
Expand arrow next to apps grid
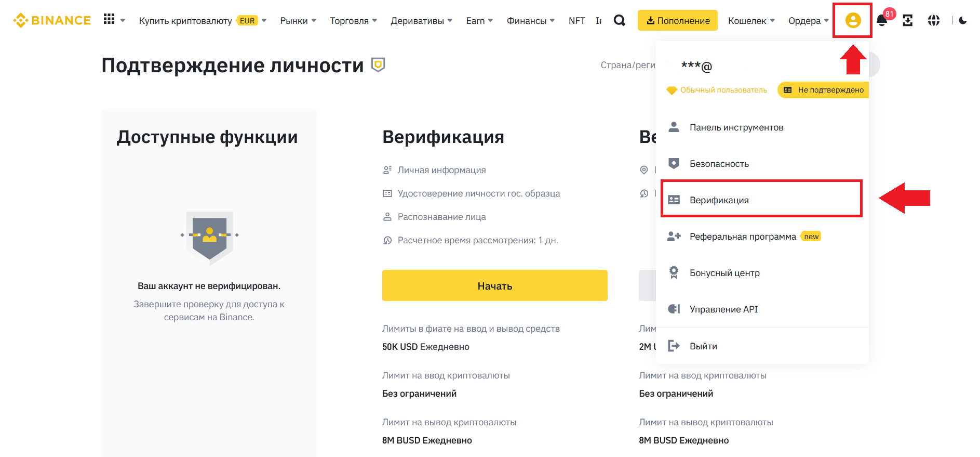click(x=123, y=20)
